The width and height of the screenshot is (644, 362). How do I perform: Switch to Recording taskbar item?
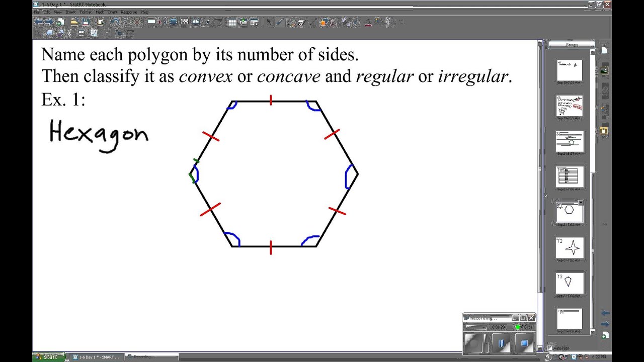click(151, 357)
